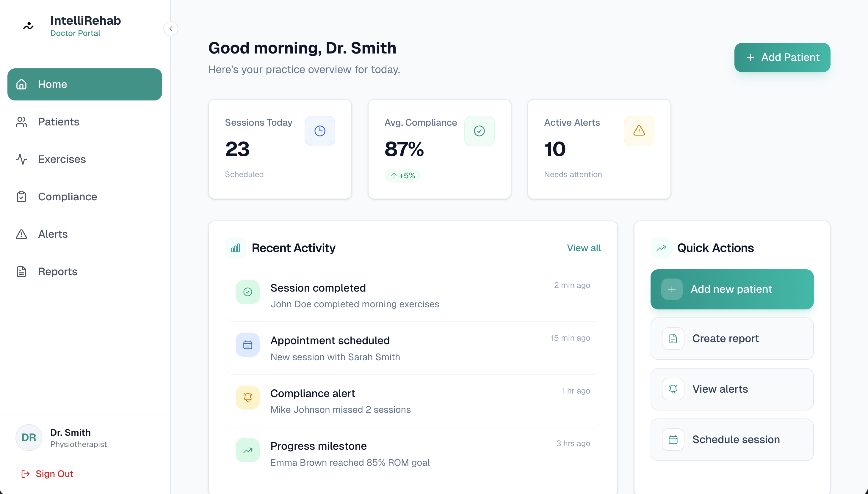868x494 pixels.
Task: Click Schedule session quick action
Action: tap(731, 440)
